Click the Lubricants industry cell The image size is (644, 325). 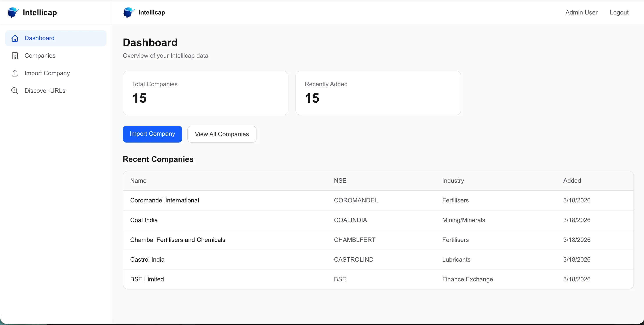[x=456, y=260]
